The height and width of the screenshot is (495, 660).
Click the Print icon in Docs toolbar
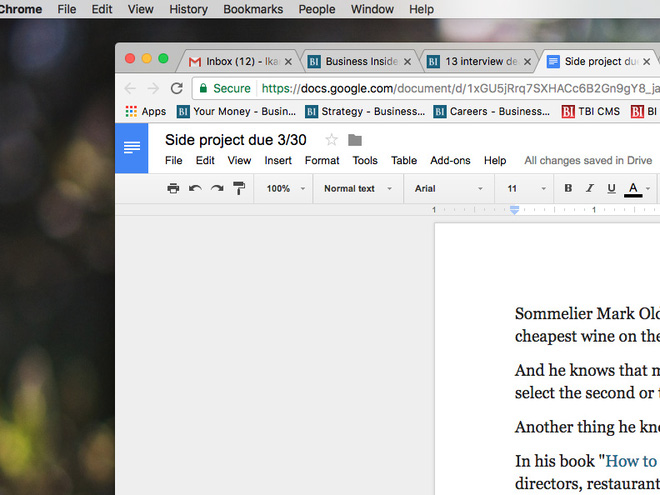click(x=173, y=188)
